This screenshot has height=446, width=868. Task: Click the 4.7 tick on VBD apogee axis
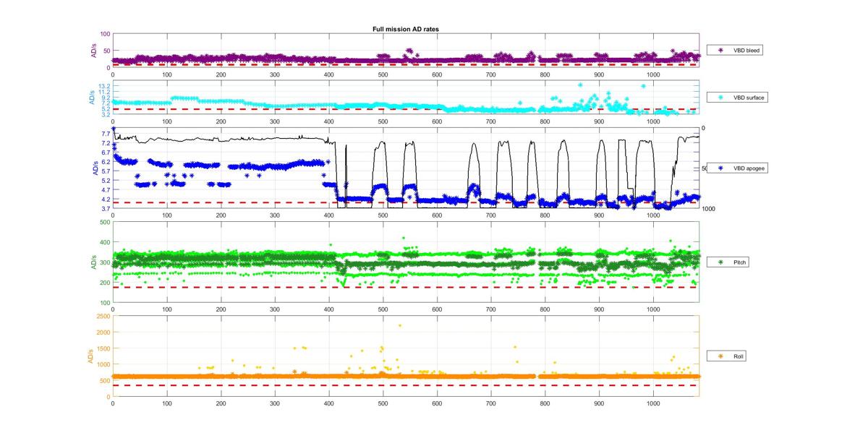point(106,189)
